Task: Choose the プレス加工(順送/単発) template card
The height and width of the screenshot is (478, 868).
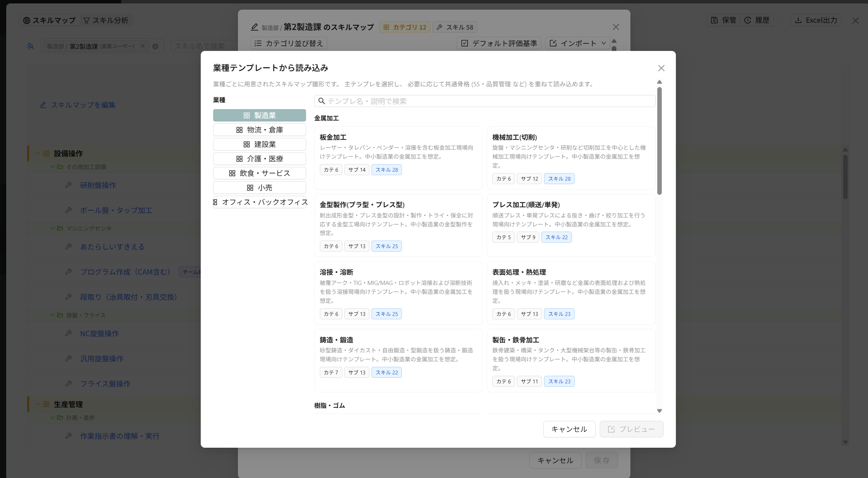Action: pos(571,225)
